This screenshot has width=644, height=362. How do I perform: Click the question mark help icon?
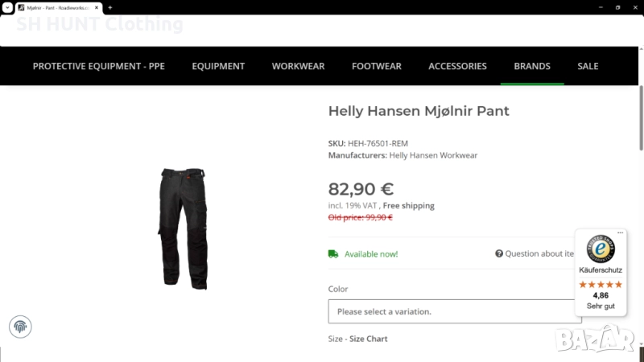pos(499,253)
